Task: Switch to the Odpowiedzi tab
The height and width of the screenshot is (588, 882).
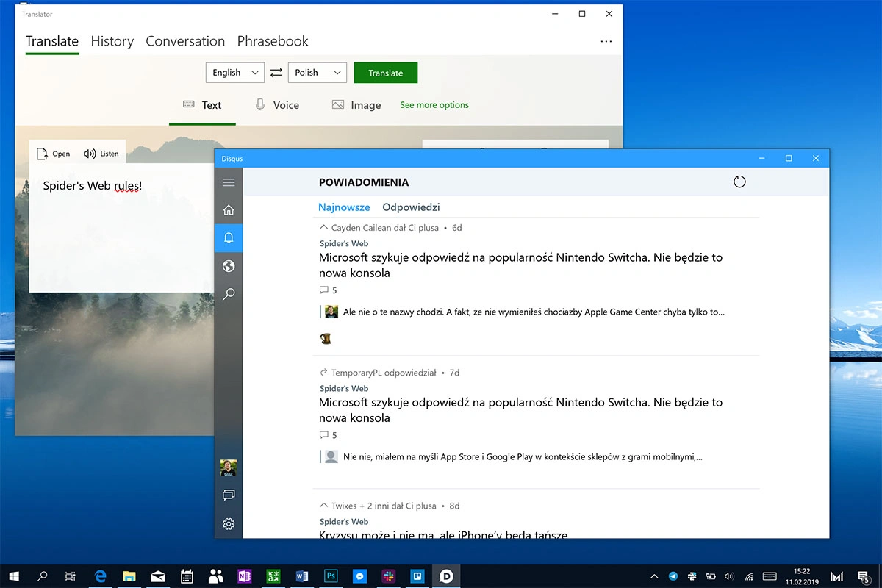Action: (x=411, y=207)
